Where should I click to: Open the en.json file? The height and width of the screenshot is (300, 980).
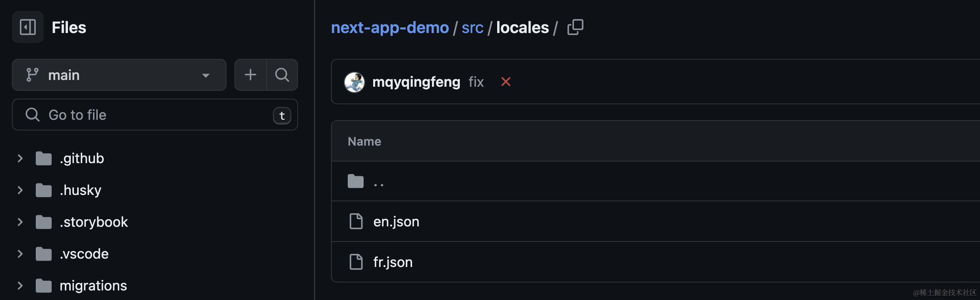tap(396, 222)
